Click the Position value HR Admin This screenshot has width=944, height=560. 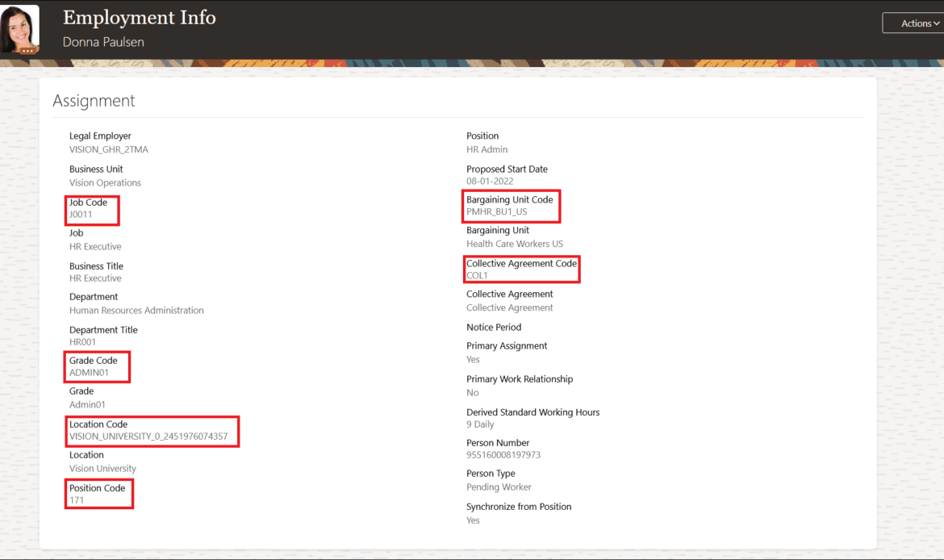487,149
